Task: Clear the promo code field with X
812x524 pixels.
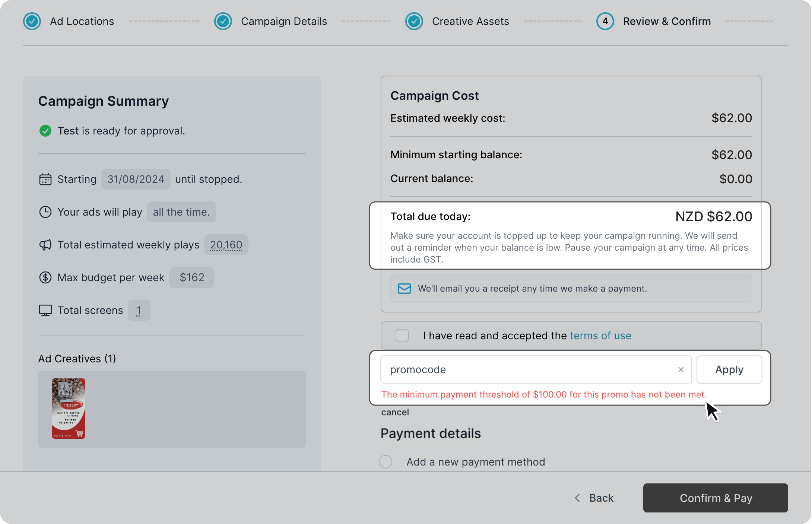Action: coord(681,369)
